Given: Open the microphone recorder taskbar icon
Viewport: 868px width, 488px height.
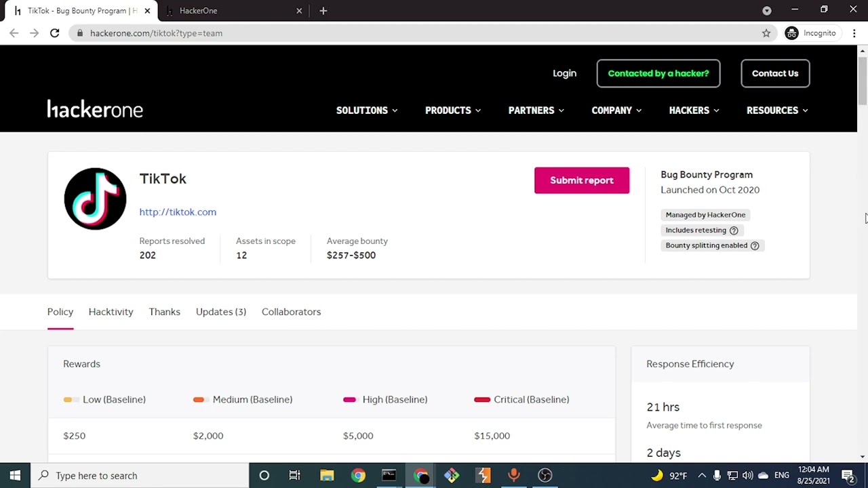Looking at the screenshot, I should click(514, 476).
